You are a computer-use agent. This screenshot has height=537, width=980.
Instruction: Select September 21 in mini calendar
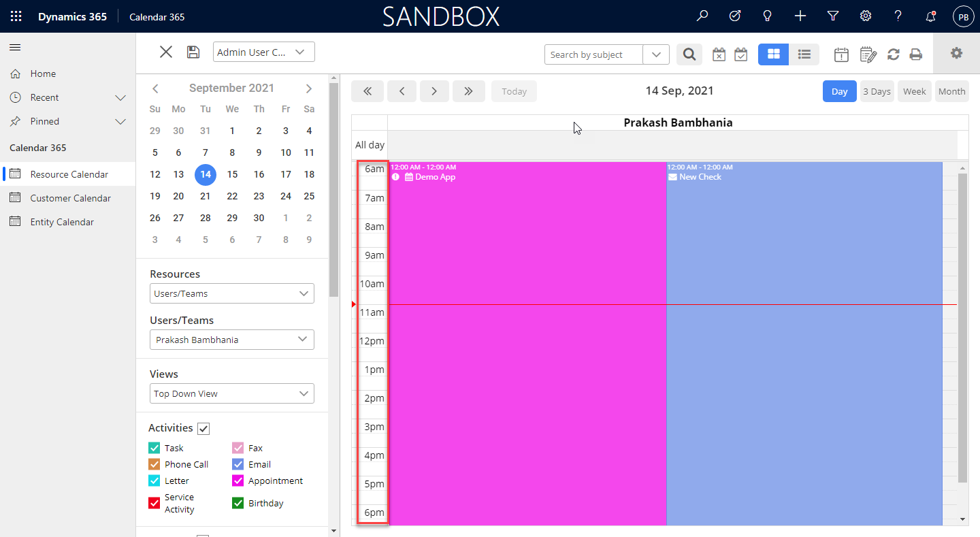pos(205,196)
